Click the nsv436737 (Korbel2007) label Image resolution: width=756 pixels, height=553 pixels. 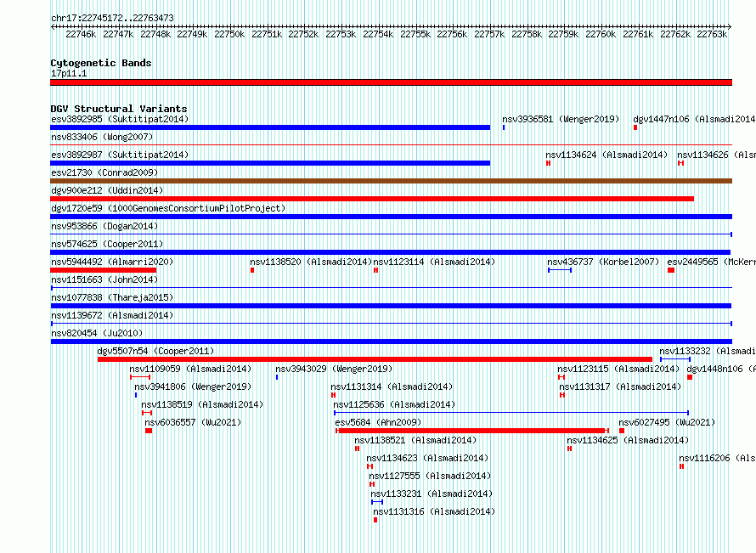(x=603, y=262)
